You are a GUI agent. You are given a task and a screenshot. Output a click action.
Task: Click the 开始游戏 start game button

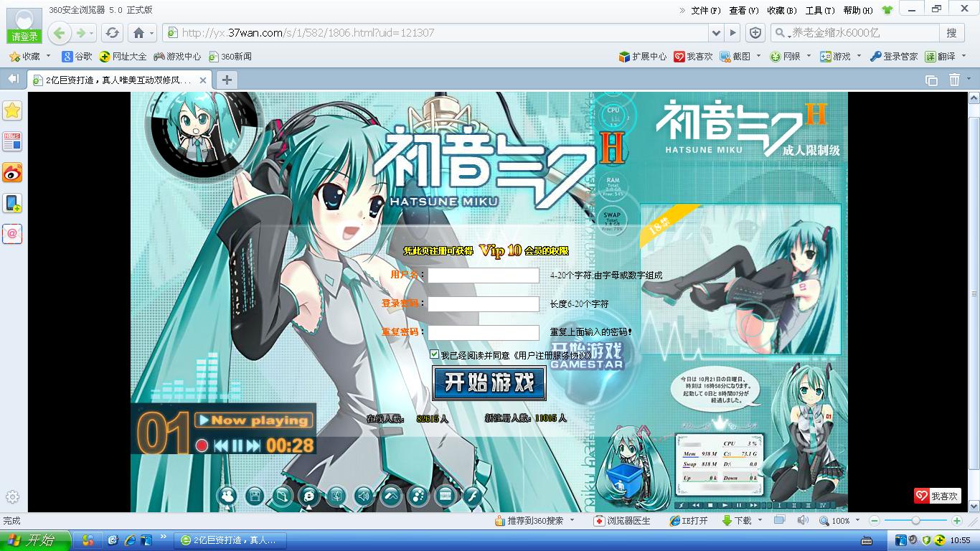click(489, 383)
